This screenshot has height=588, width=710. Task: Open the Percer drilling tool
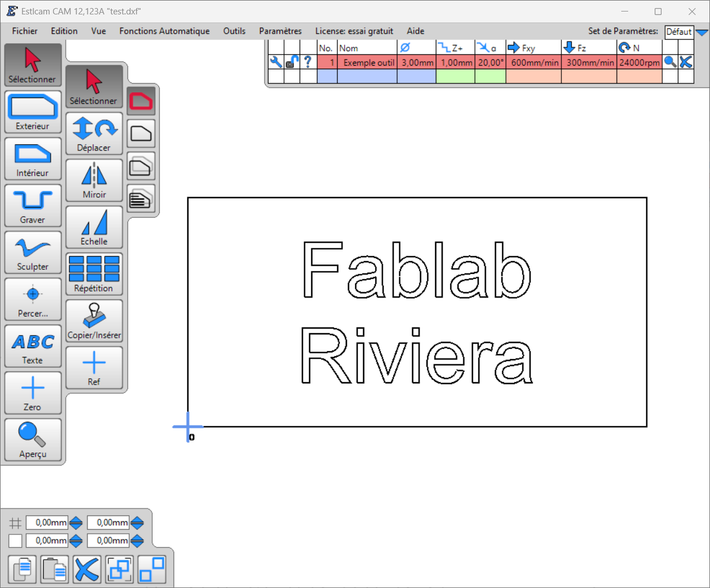click(33, 300)
